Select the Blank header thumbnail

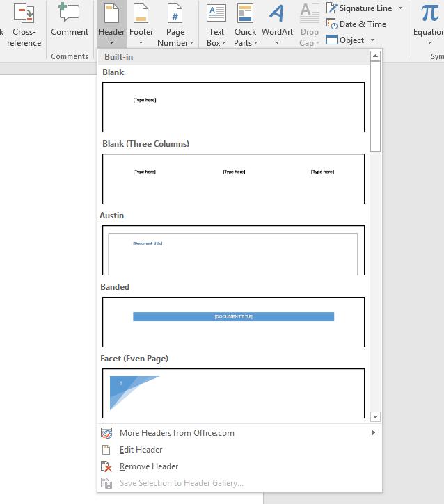tap(233, 107)
